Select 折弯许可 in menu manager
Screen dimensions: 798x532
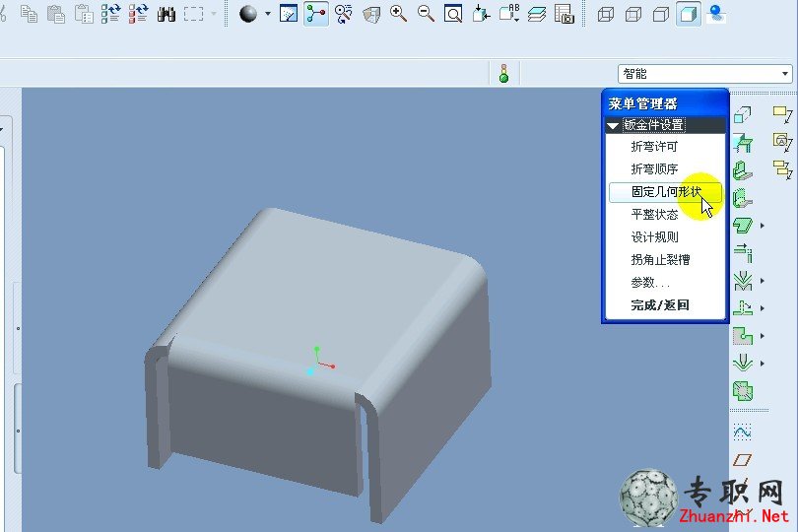654,147
